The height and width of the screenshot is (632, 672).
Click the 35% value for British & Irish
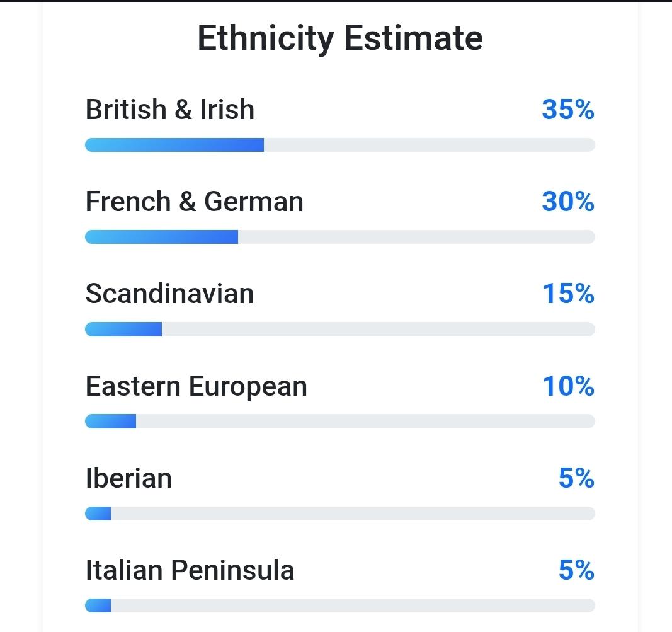coord(567,110)
